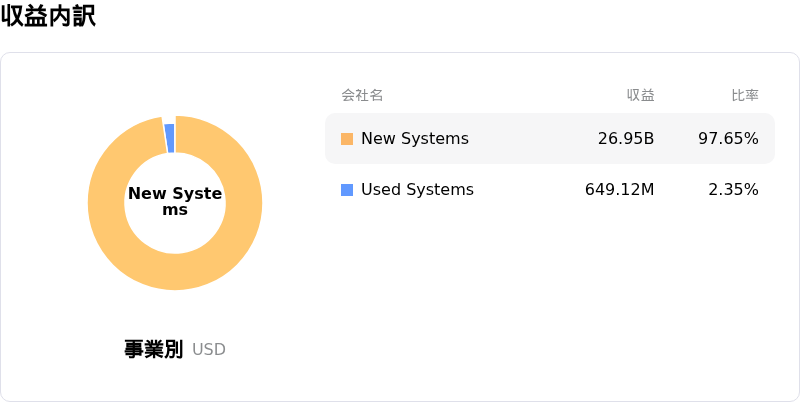Click the blue Used Systems legend swatch
Image resolution: width=800 pixels, height=402 pixels.
click(347, 190)
